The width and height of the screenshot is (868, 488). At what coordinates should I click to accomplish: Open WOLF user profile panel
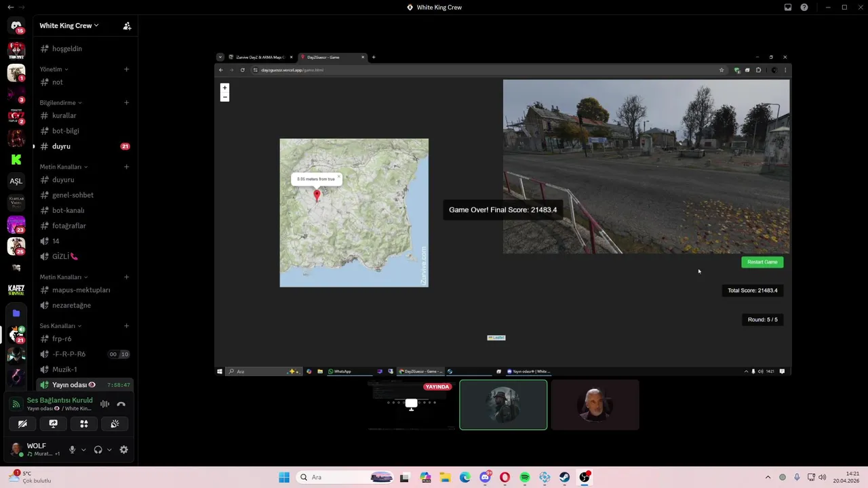click(x=35, y=449)
